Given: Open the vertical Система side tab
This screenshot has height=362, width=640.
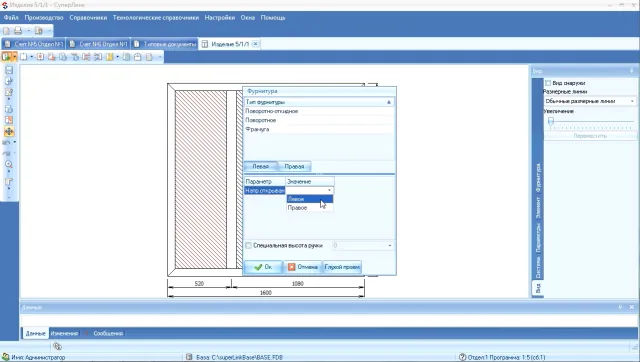Looking at the screenshot, I should pos(538,267).
